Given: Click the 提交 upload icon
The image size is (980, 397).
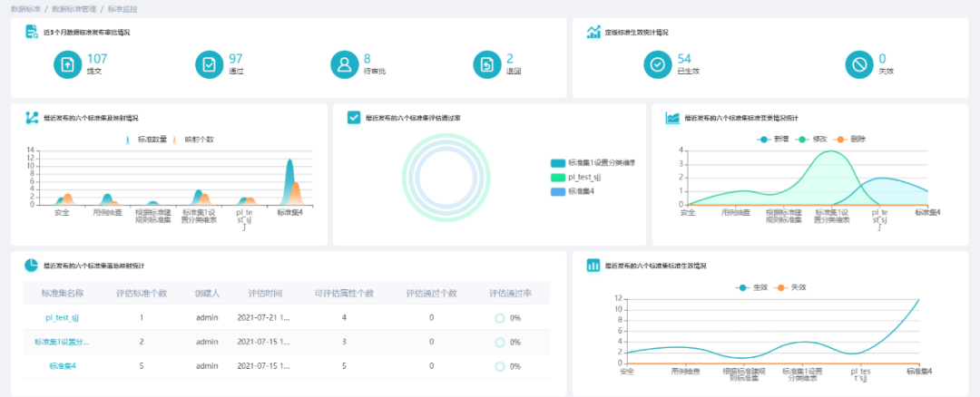Looking at the screenshot, I should point(67,64).
